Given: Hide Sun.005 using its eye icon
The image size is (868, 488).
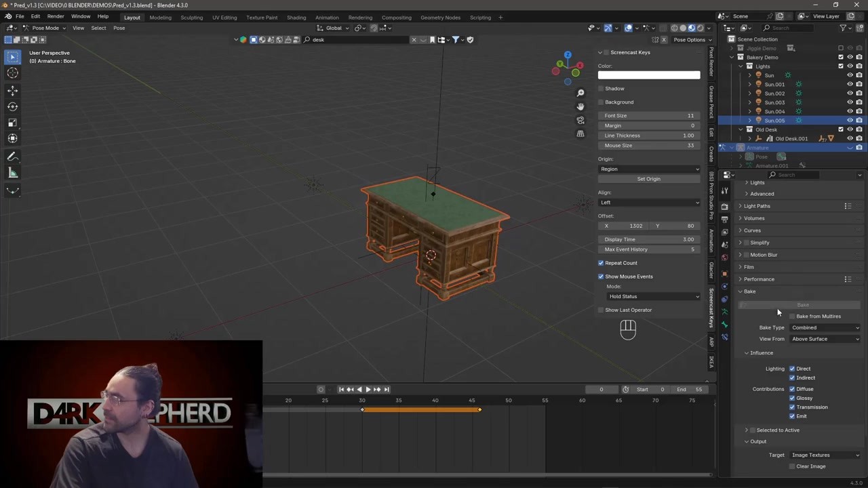Looking at the screenshot, I should pos(850,121).
